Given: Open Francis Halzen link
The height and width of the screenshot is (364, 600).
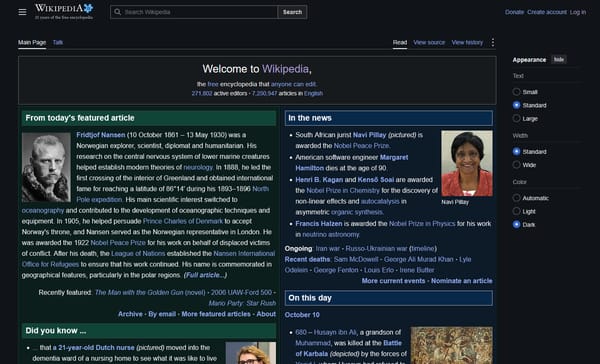Looking at the screenshot, I should (x=319, y=224).
